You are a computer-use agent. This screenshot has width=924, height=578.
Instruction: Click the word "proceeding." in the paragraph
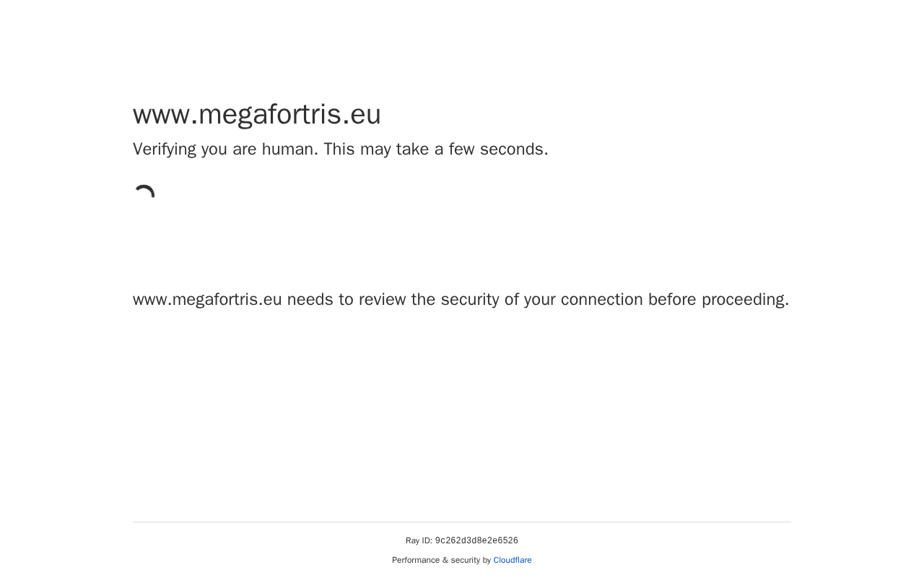point(745,300)
